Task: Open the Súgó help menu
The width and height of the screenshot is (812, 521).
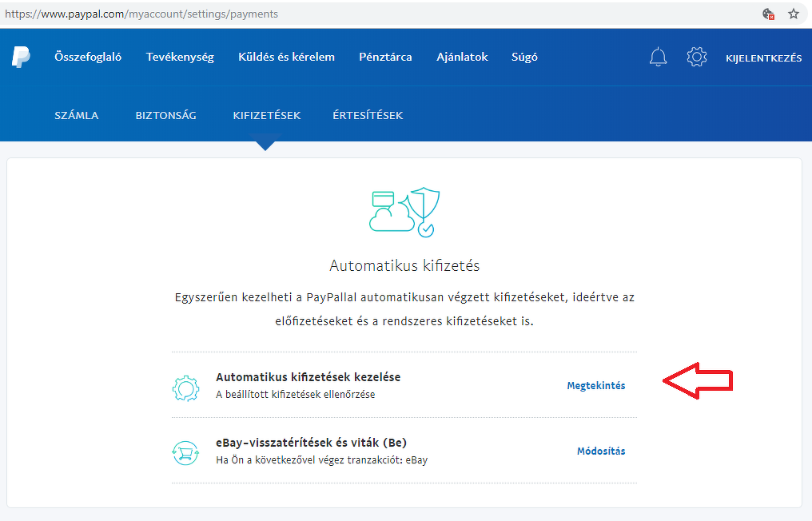Action: point(524,57)
